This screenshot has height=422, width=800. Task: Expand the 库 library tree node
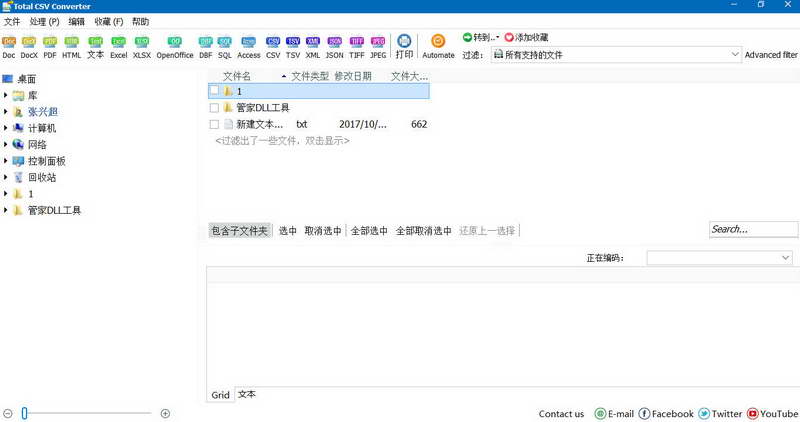click(x=5, y=95)
